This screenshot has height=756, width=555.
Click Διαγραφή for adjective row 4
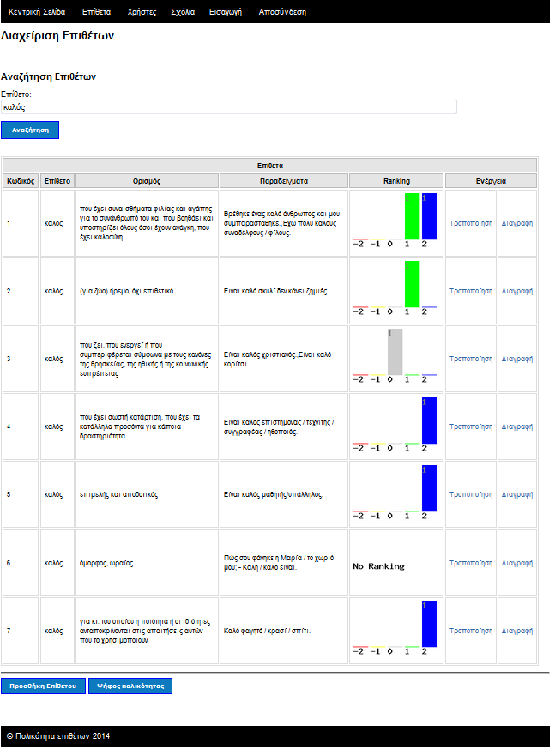(517, 426)
